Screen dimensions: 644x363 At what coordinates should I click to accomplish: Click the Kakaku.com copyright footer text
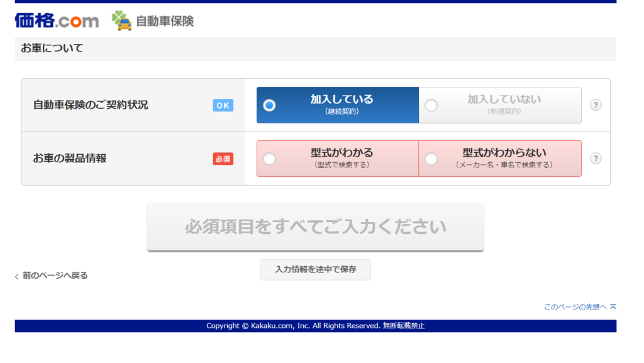point(316,326)
